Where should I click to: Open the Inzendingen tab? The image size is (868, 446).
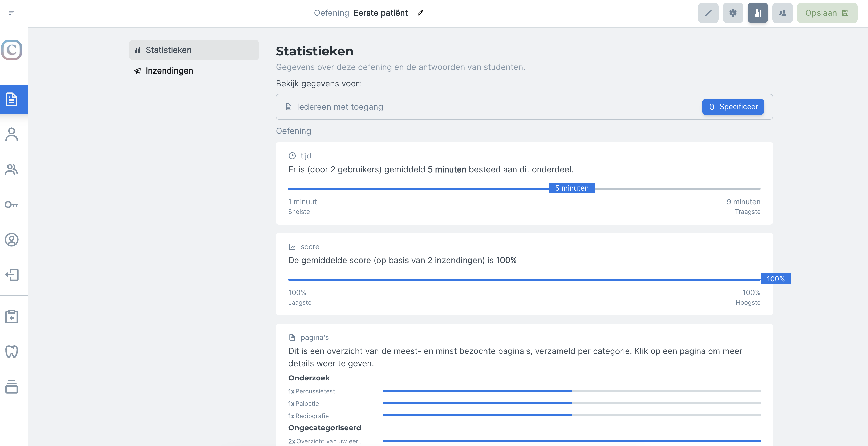pos(194,71)
